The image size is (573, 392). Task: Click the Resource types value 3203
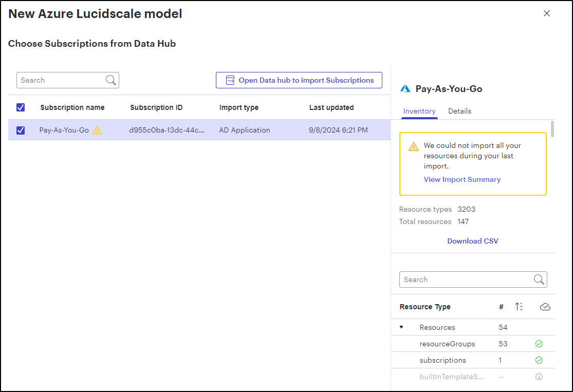(466, 209)
